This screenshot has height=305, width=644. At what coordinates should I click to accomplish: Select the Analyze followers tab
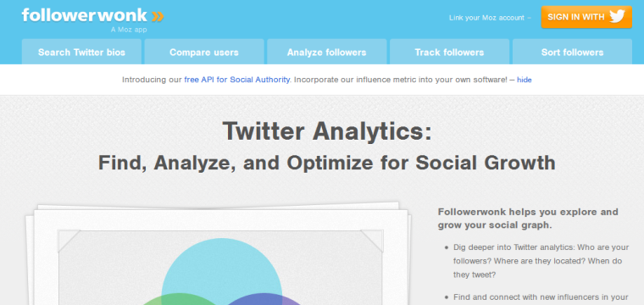(326, 53)
